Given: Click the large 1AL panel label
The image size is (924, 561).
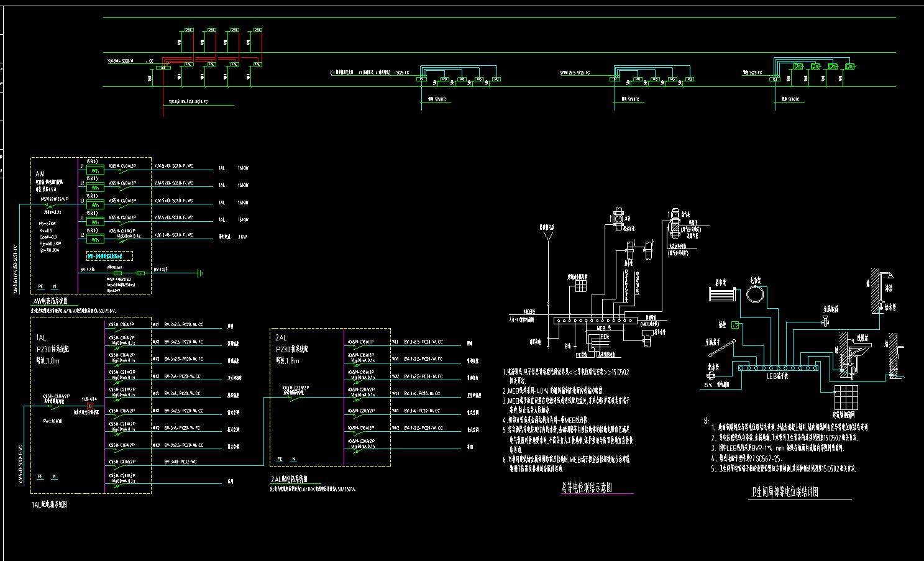Looking at the screenshot, I should pos(41,337).
